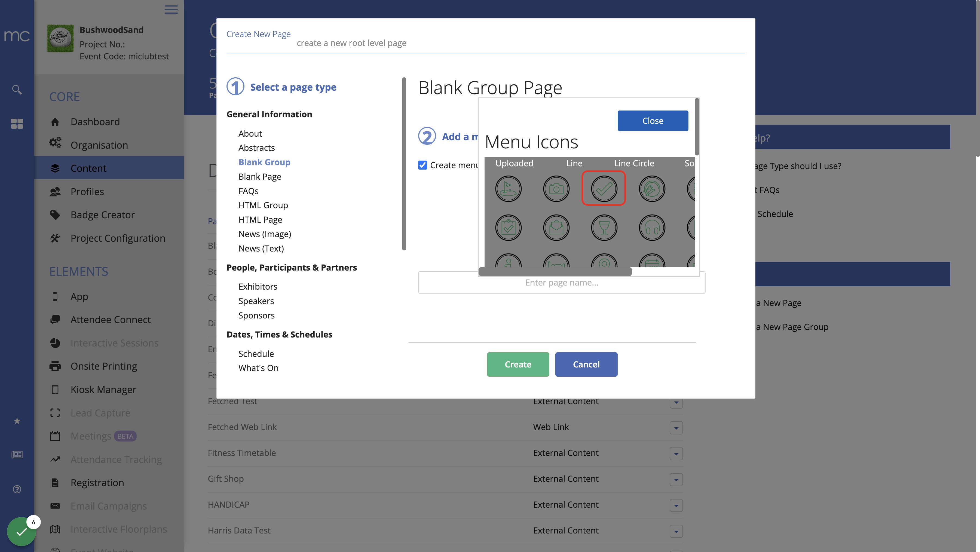Choose the camera menu icon
980x552 pixels.
556,189
